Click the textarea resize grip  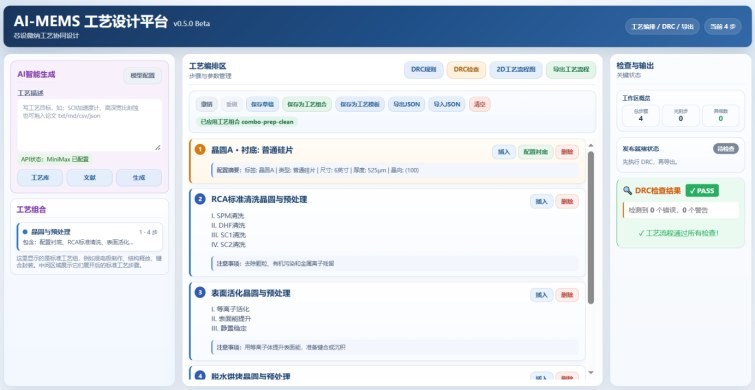[x=157, y=147]
